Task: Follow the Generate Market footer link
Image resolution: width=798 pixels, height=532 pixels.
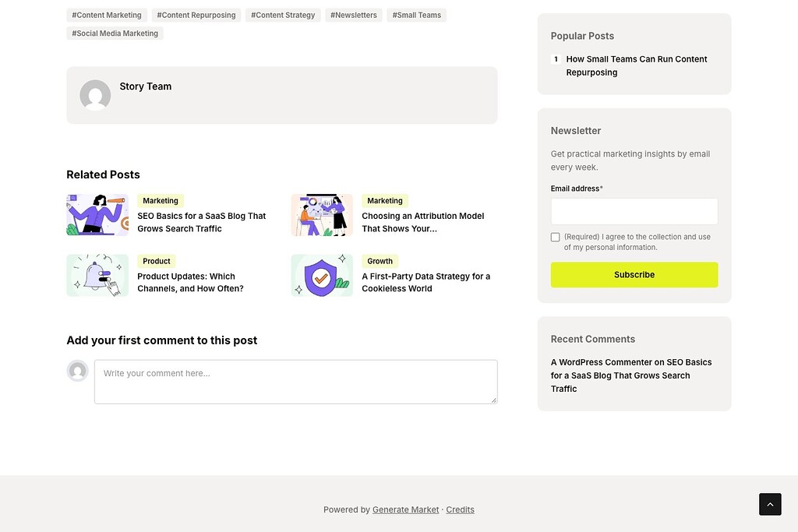Action: pyautogui.click(x=405, y=509)
